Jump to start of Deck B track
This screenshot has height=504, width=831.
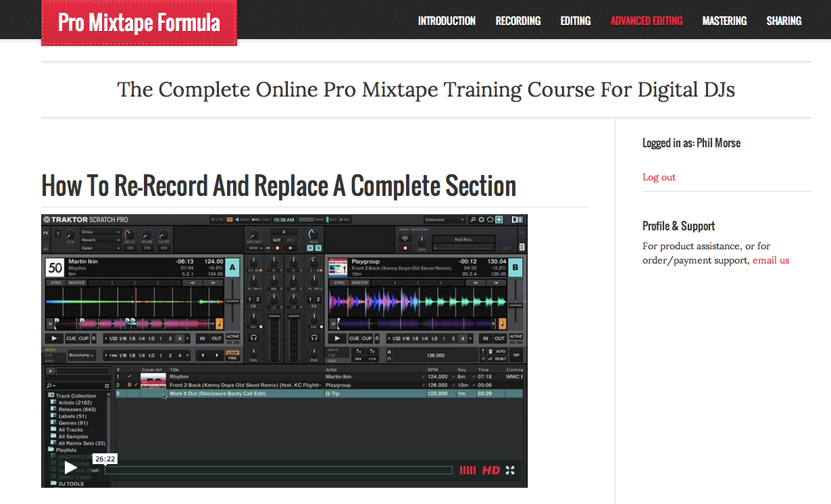[x=332, y=323]
